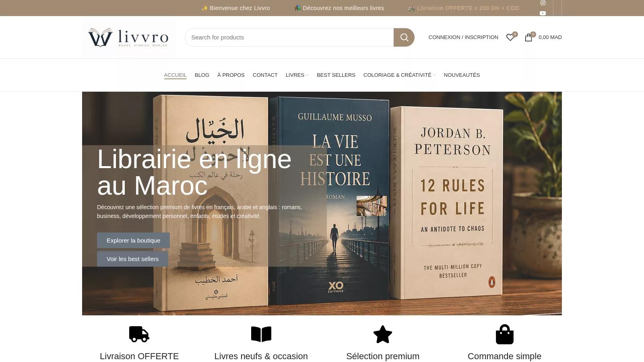Click the 12 Rules for Life book cover
This screenshot has width=644, height=362.
click(447, 203)
